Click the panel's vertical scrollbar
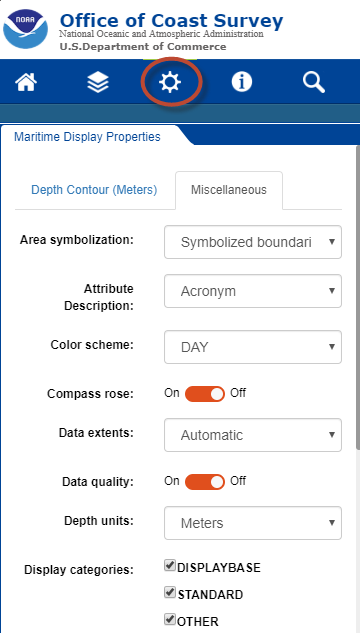 [358, 299]
